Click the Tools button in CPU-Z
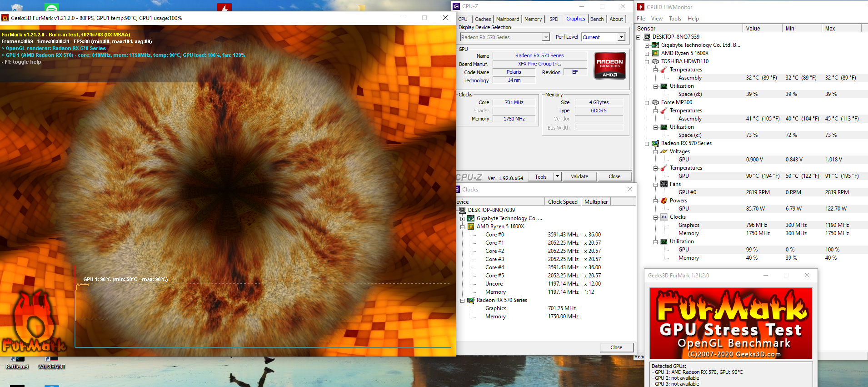This screenshot has width=868, height=387. pos(541,176)
